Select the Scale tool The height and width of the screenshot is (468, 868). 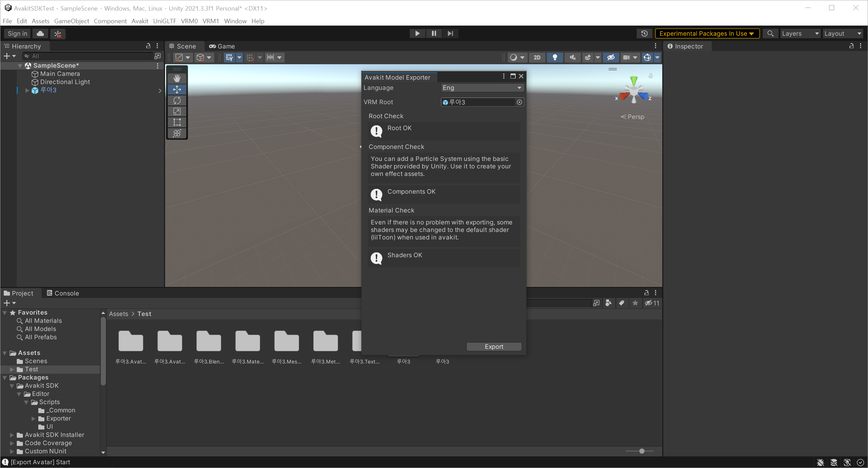tap(177, 111)
